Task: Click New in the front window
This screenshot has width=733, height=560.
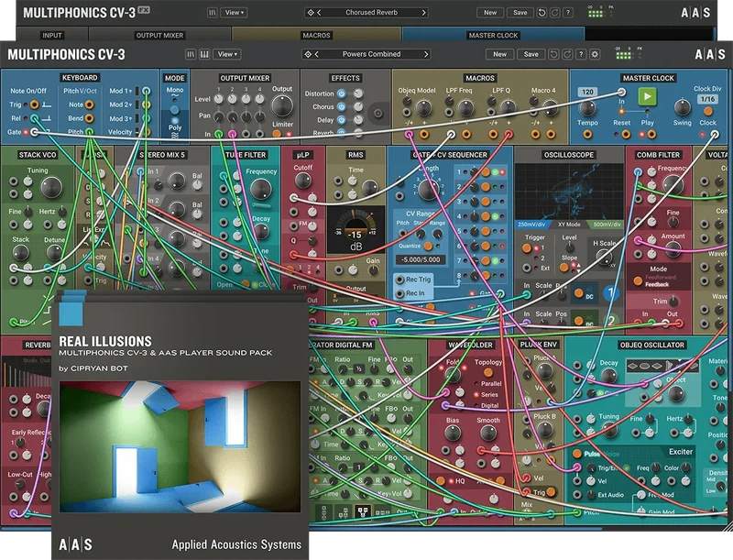Action: coord(499,54)
